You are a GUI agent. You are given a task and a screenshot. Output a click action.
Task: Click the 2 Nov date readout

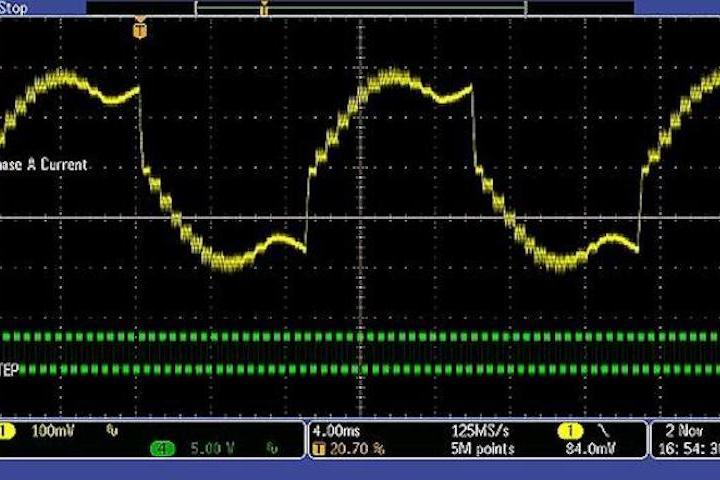(684, 431)
